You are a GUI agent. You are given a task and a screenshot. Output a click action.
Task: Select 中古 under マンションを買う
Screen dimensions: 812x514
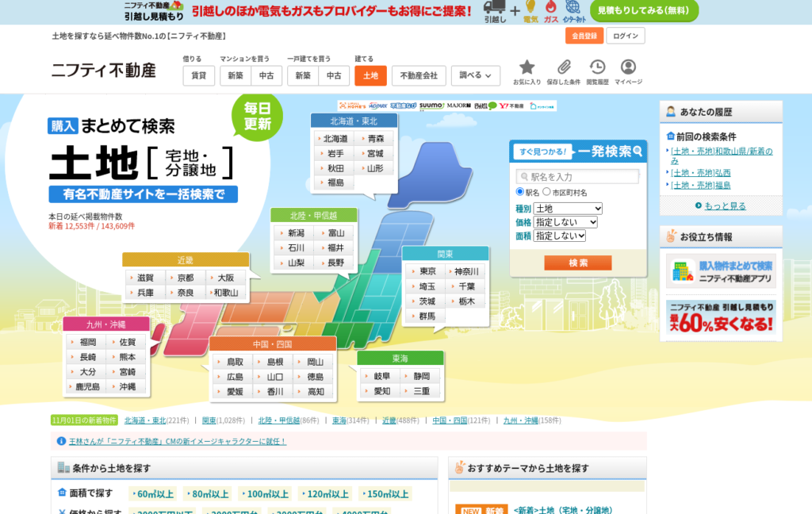click(x=266, y=75)
